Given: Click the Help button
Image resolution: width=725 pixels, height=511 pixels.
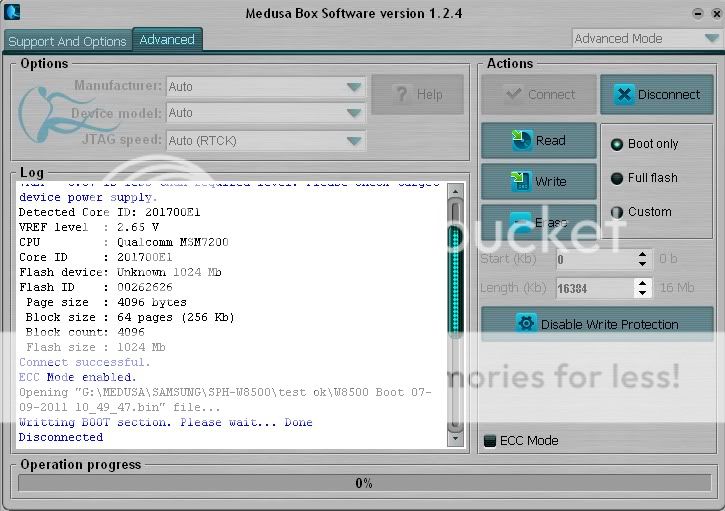Looking at the screenshot, I should [418, 94].
